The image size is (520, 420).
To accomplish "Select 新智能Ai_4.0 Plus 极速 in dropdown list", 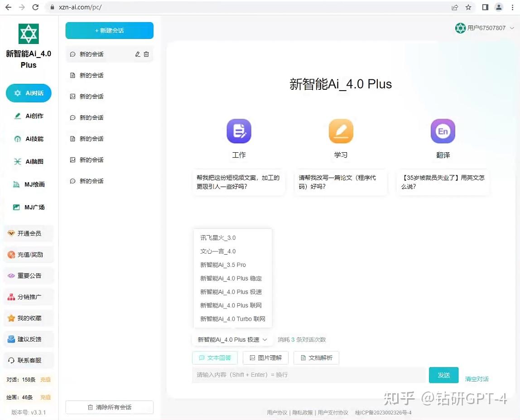I will coord(232,292).
